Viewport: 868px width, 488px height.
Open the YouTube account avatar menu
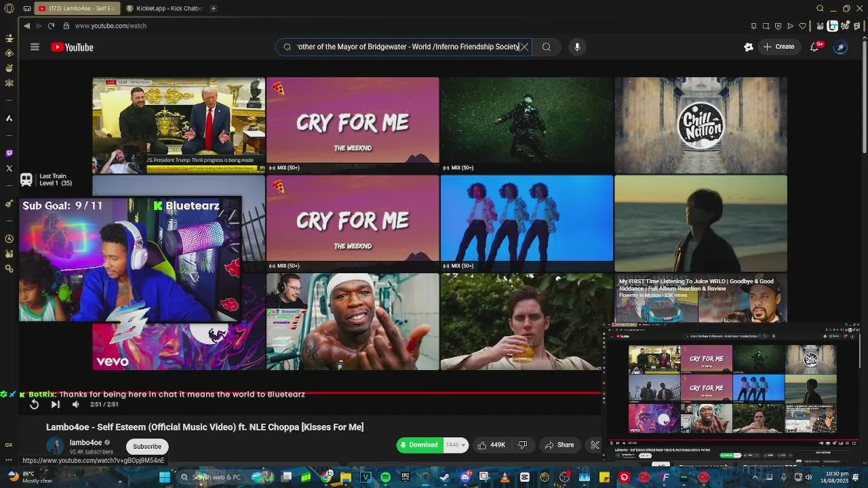click(x=840, y=47)
